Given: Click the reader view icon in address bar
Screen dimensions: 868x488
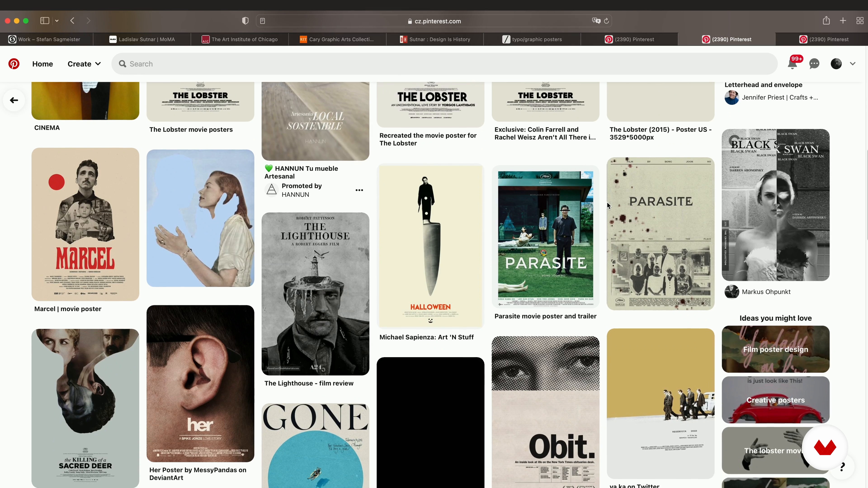Looking at the screenshot, I should pyautogui.click(x=262, y=21).
